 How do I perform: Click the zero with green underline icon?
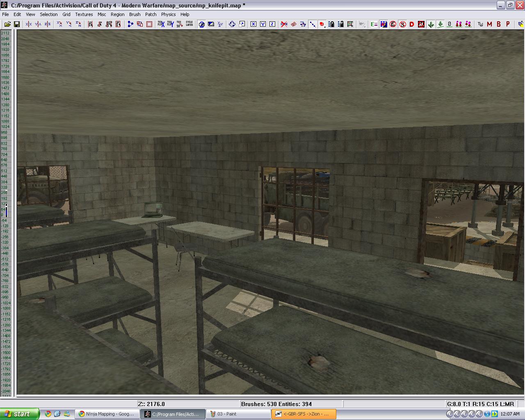[x=450, y=24]
